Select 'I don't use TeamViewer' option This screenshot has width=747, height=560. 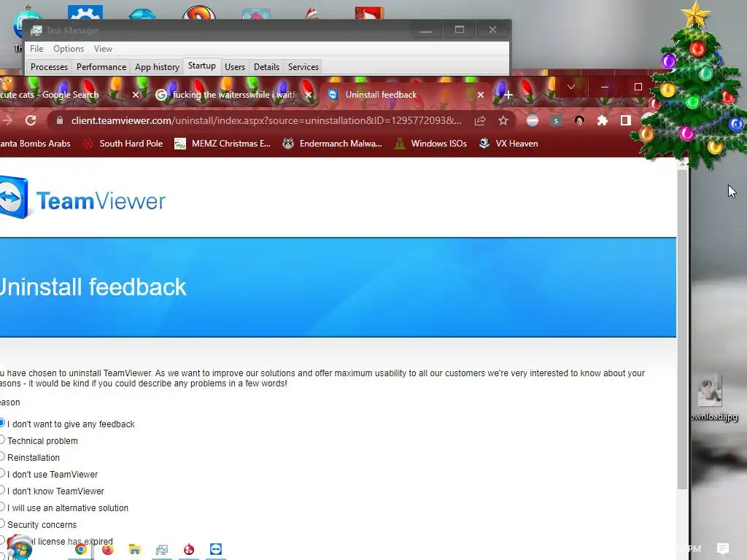click(x=2, y=473)
